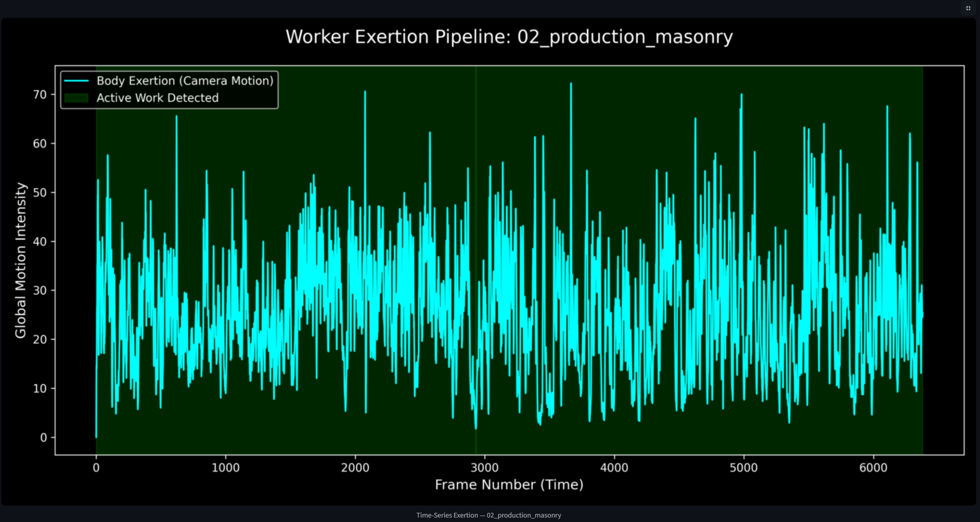Click the cyan line swatch in the legend

pos(76,81)
